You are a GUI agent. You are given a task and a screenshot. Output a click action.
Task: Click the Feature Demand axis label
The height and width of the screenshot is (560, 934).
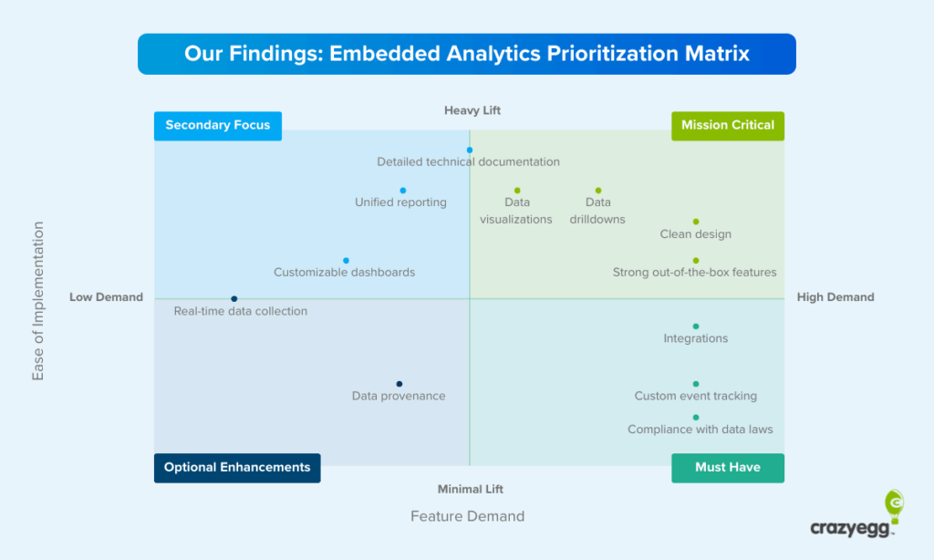coord(467,517)
